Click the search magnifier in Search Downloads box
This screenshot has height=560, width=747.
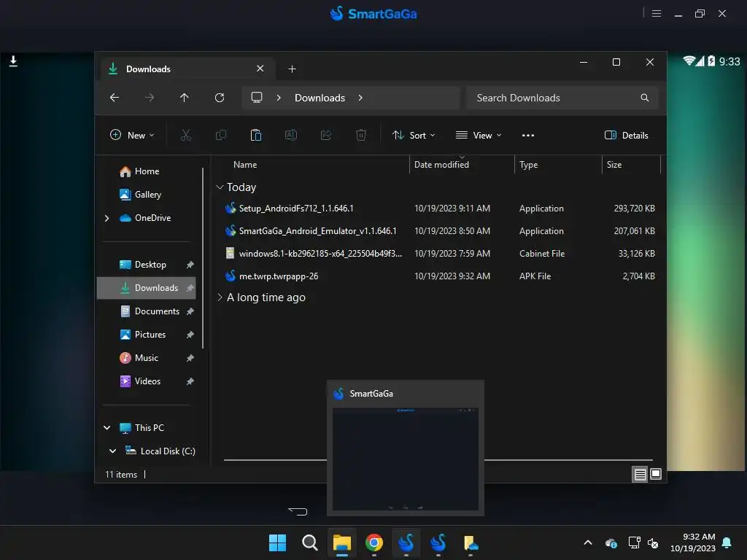(645, 98)
